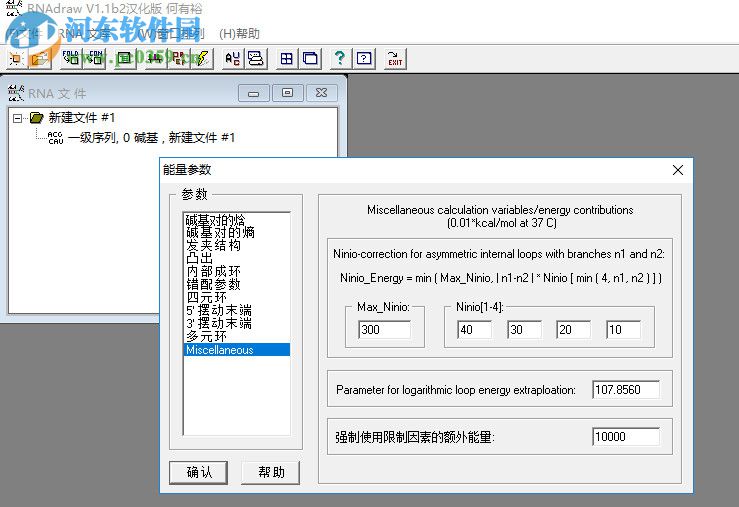Click the 强制使用限制因素 energy field 10000
The image size is (739, 507).
(x=625, y=437)
